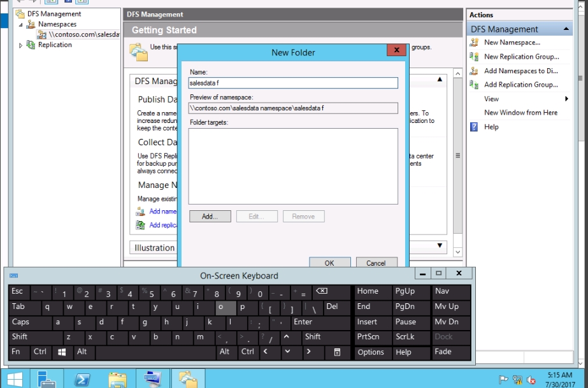Click the Windows Start button
Viewport: 588px width, 388px height.
tap(14, 378)
